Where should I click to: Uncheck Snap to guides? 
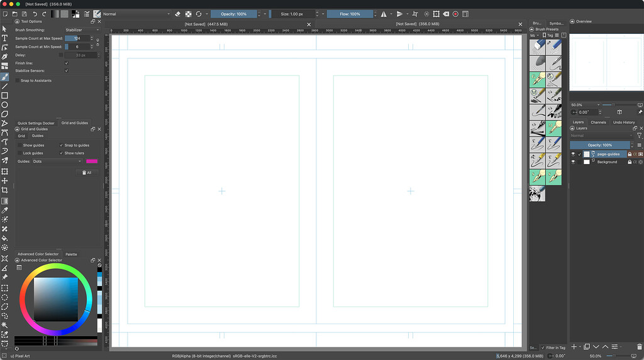61,145
